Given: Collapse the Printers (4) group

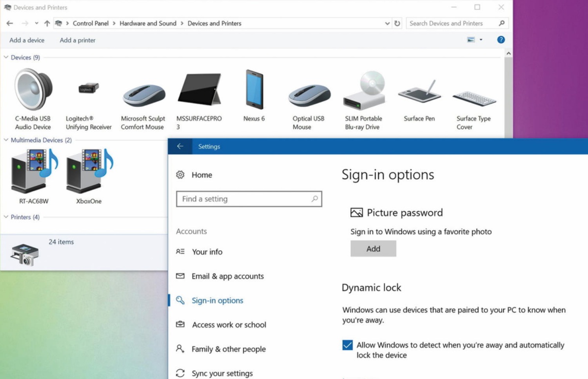Looking at the screenshot, I should 6,217.
